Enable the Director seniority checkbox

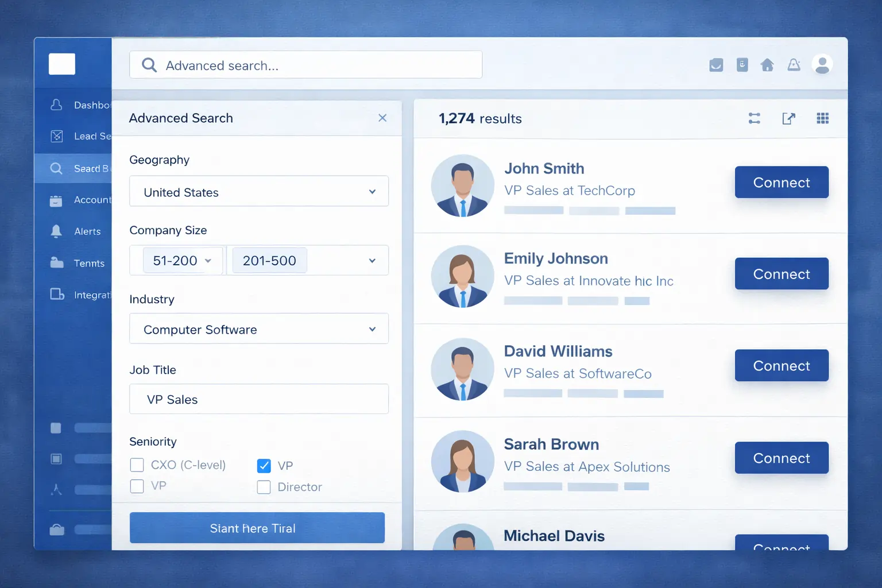[x=264, y=486]
